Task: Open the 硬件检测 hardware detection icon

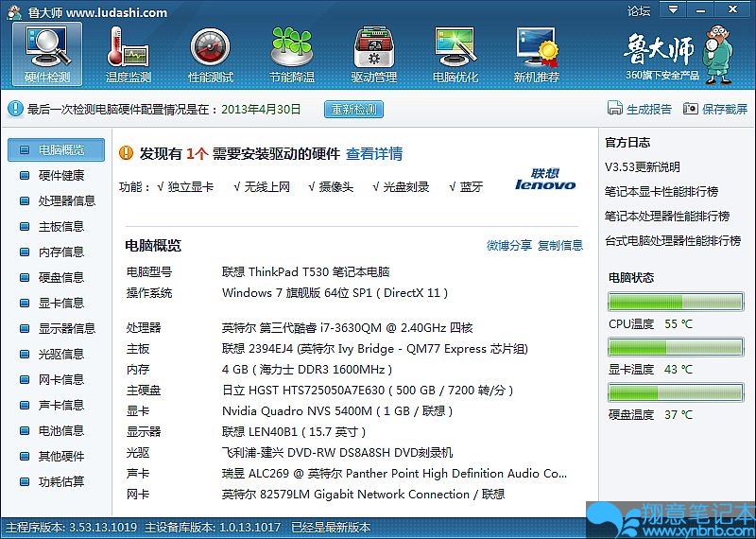Action: pos(47,54)
